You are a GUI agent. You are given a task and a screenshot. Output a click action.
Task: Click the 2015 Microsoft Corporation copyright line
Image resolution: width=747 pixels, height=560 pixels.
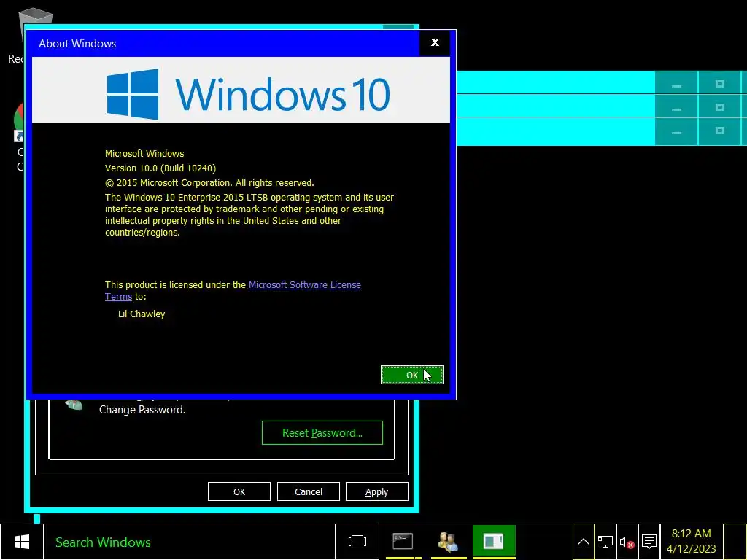[209, 183]
